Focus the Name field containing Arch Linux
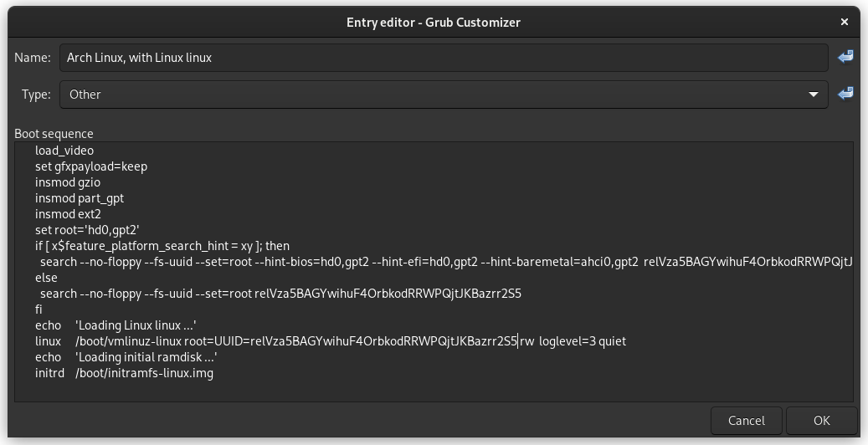 444,58
